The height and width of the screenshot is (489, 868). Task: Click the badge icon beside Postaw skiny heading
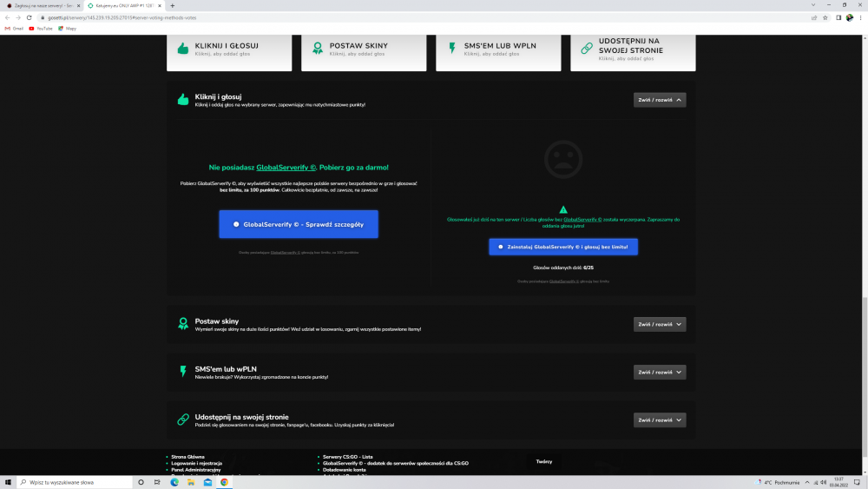(x=182, y=324)
